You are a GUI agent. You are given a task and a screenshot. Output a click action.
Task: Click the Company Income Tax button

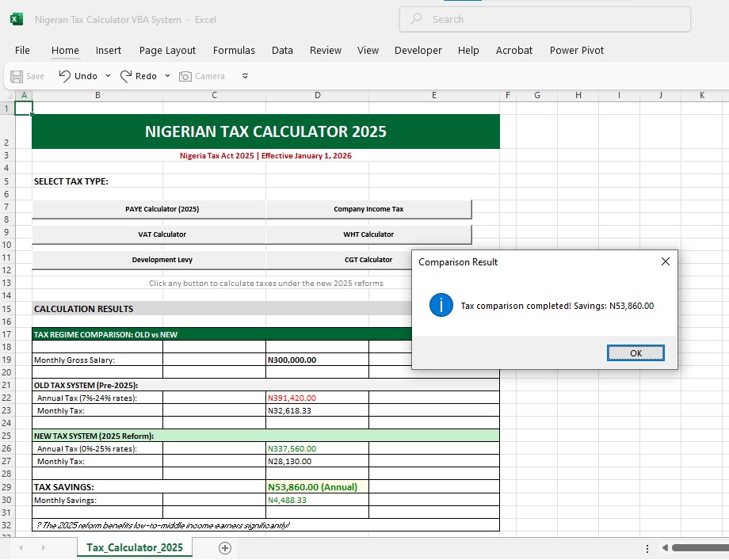point(368,209)
